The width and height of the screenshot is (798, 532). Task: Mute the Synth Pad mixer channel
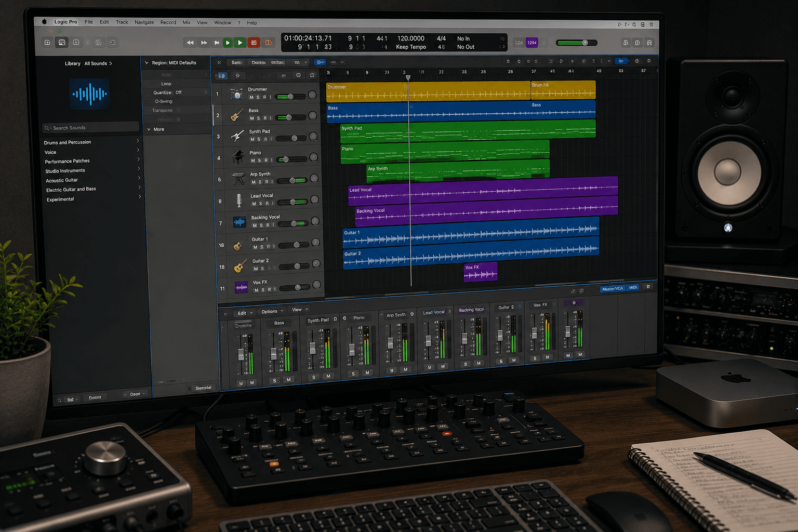(x=328, y=376)
